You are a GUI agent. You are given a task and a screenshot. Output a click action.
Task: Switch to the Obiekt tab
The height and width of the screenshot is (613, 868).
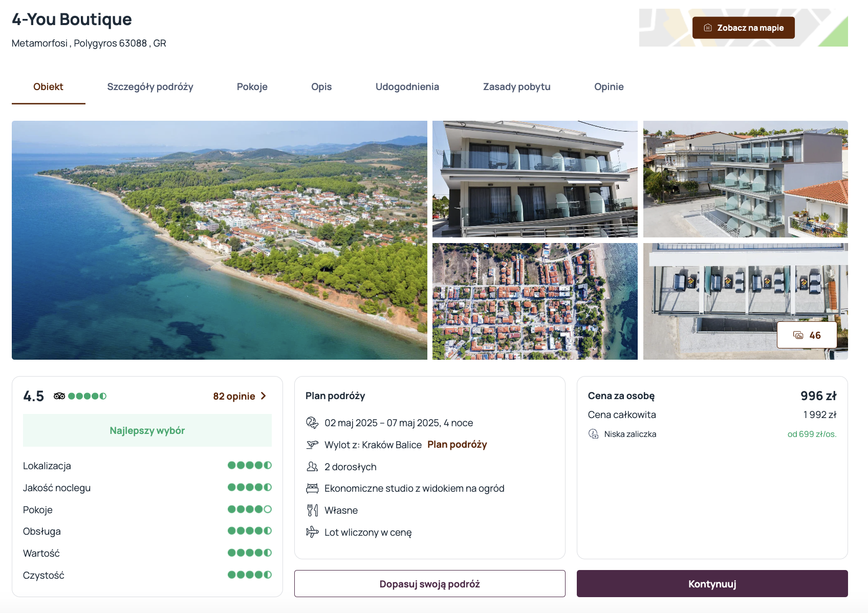point(49,87)
